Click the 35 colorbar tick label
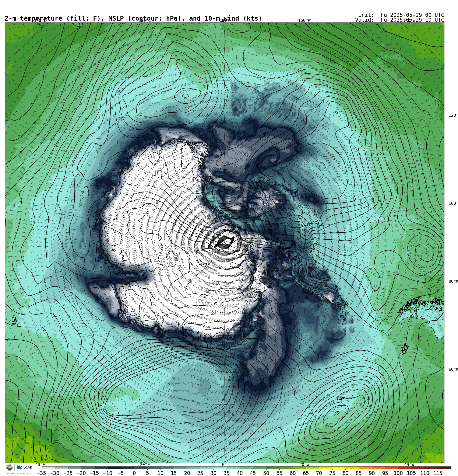 click(x=227, y=473)
